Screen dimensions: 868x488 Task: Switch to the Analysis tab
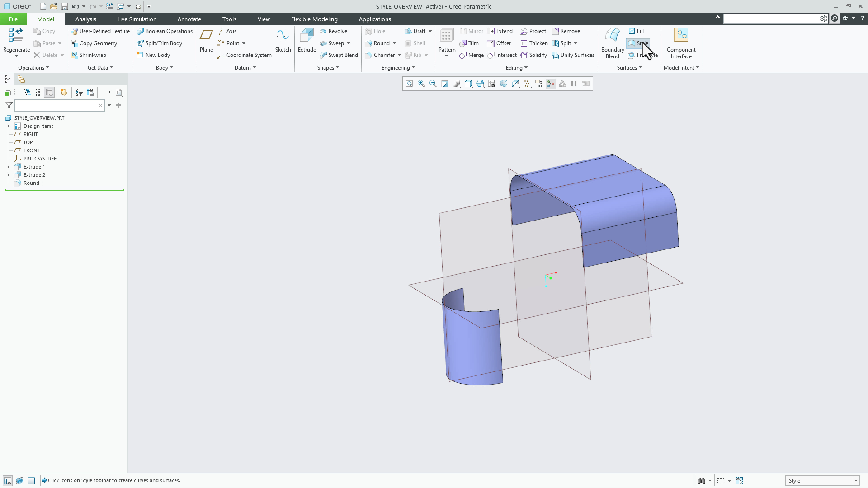(x=85, y=19)
